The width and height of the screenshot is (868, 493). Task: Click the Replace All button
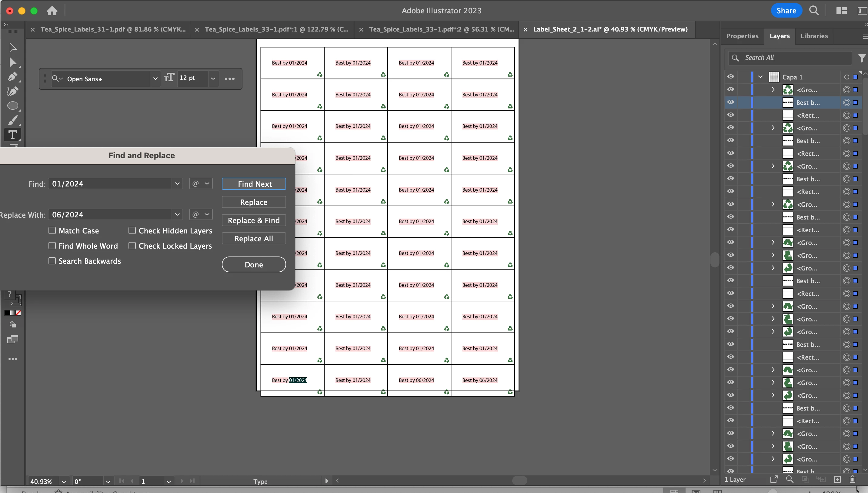(253, 239)
